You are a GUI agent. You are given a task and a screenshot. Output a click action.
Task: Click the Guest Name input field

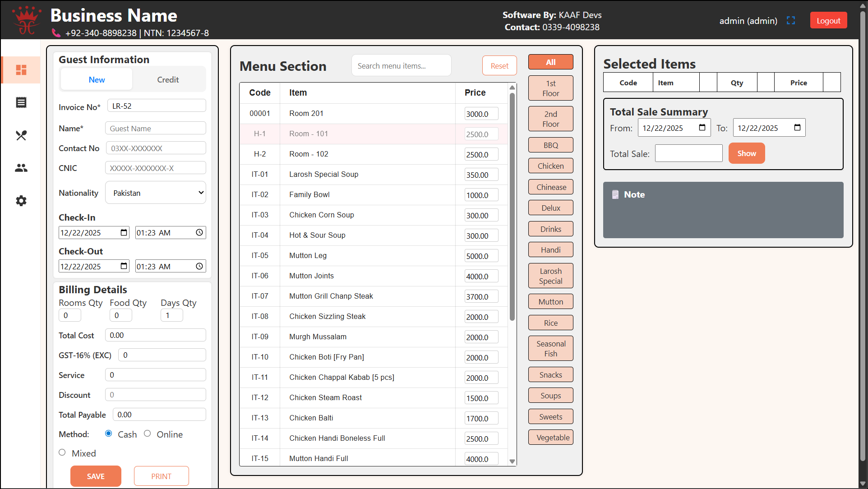(x=156, y=128)
